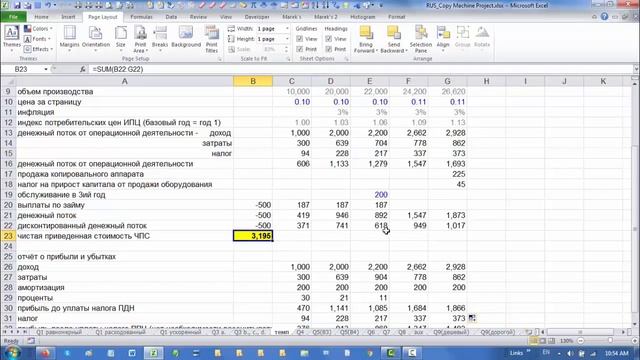This screenshot has height=360, width=640.
Task: Open the Breaks menu
Action: click(x=160, y=38)
